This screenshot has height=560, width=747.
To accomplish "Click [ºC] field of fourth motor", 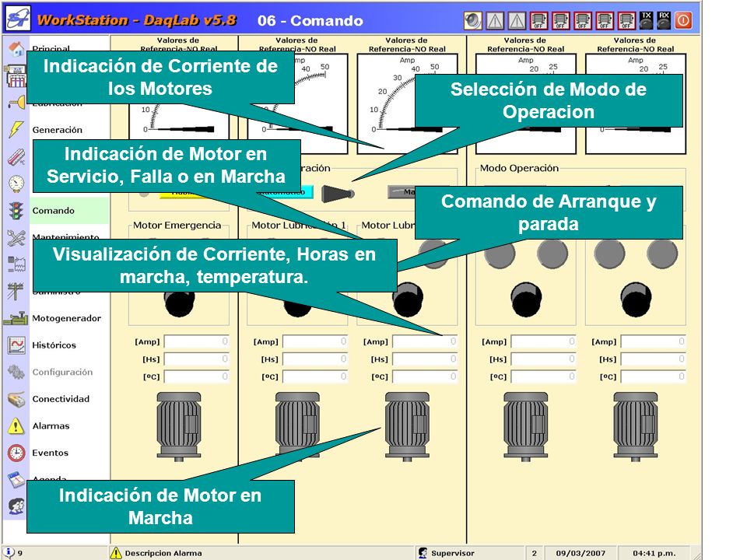I will coord(544,376).
